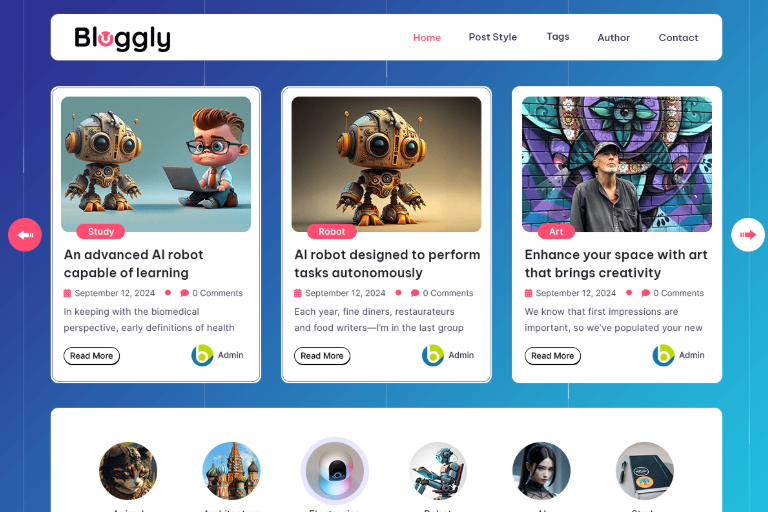Click calendar icon on the Study post
768x512 pixels.
tap(68, 293)
